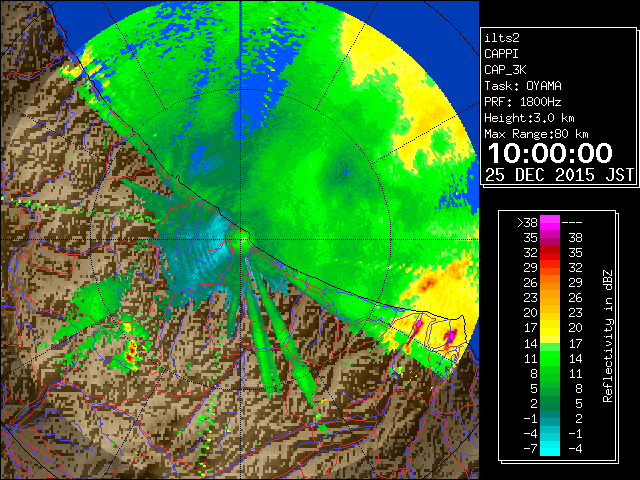The width and height of the screenshot is (640, 480).
Task: Select the dark red 32–35 dBZ color band
Action: [550, 253]
